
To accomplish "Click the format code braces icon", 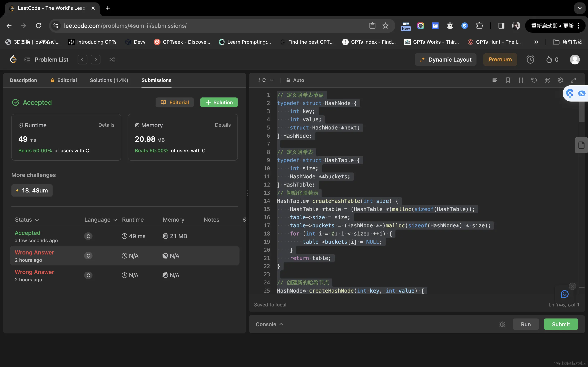I will click(x=521, y=80).
